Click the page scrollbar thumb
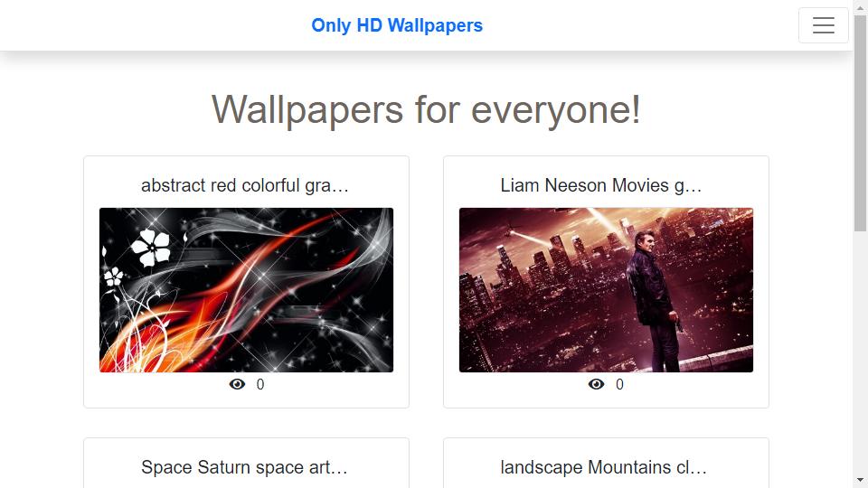The height and width of the screenshot is (488, 868). [860, 123]
